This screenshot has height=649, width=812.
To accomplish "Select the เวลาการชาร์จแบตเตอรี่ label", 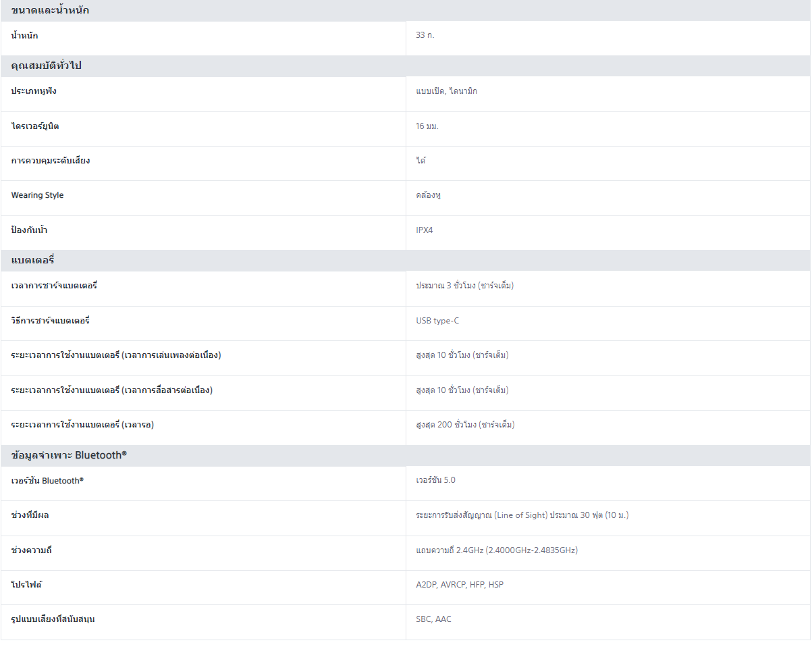I will 54,286.
